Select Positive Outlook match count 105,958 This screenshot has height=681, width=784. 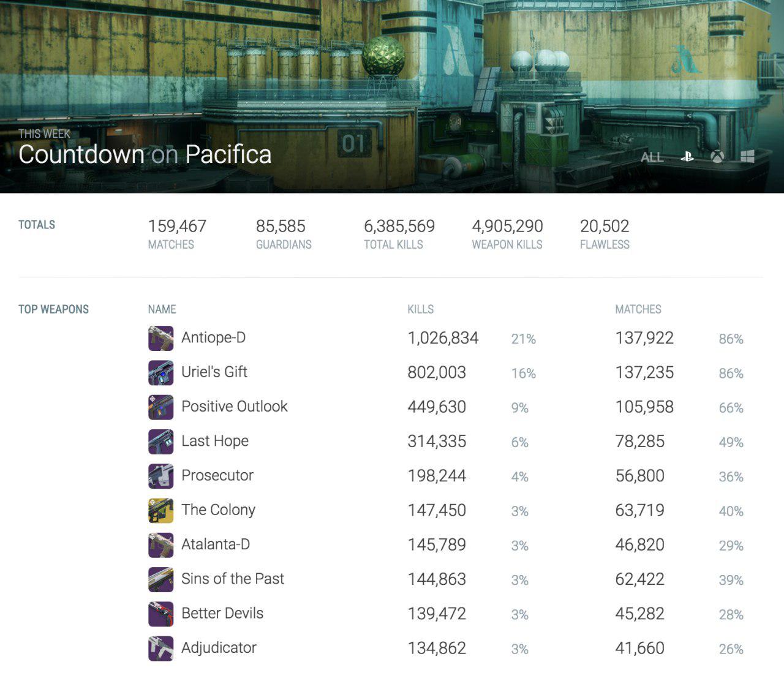click(644, 407)
